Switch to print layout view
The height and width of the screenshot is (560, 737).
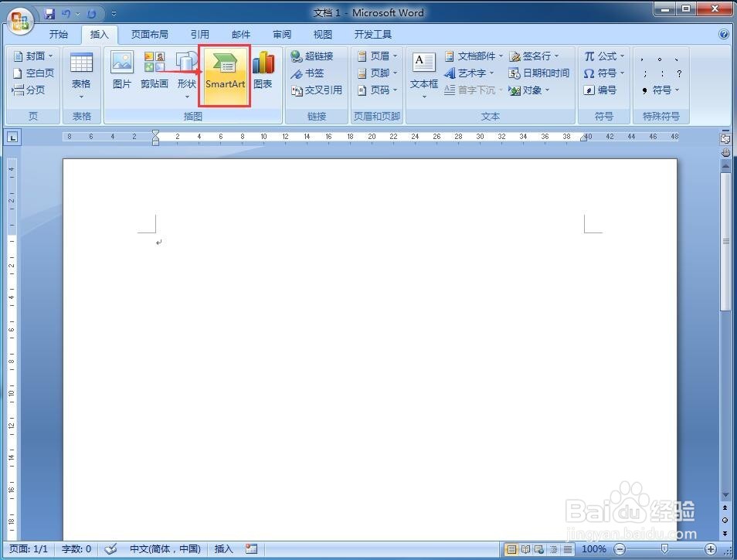pyautogui.click(x=511, y=548)
